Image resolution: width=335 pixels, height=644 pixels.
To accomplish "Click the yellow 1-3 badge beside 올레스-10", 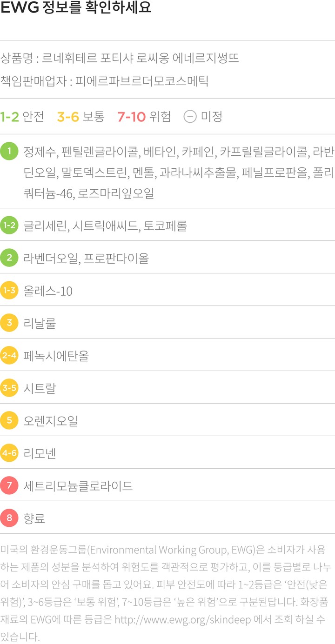I will (9, 291).
